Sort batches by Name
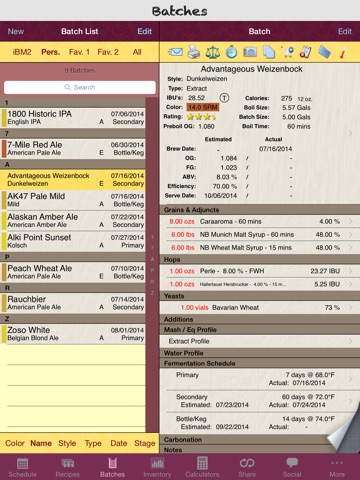 (x=41, y=443)
